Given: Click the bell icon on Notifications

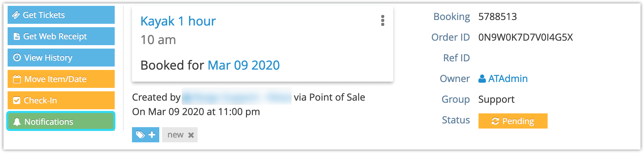Looking at the screenshot, I should coord(17,122).
